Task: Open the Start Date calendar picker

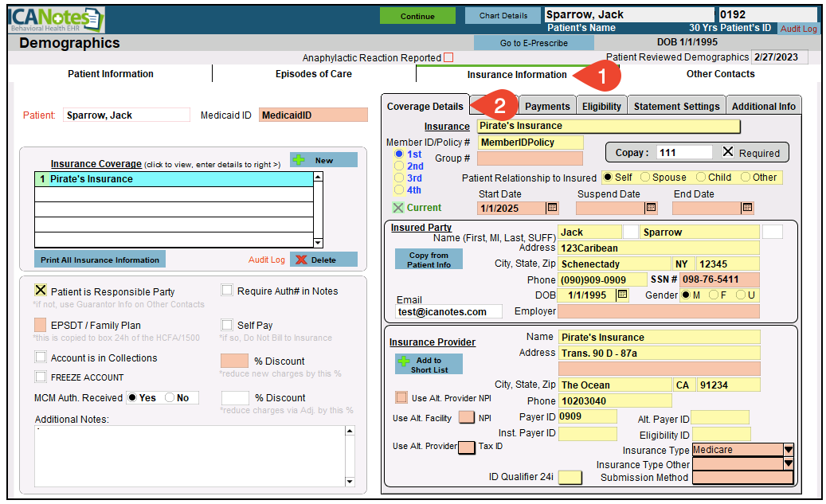Action: (552, 208)
